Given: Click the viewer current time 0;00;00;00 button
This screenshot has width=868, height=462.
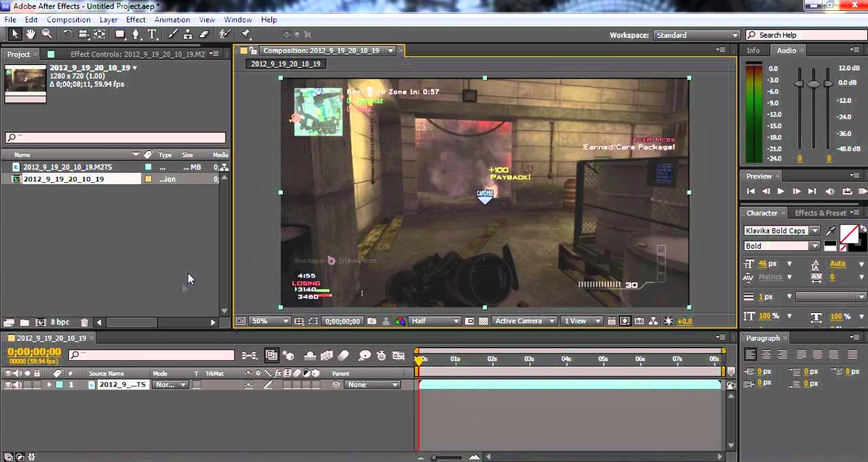Looking at the screenshot, I should tap(342, 321).
